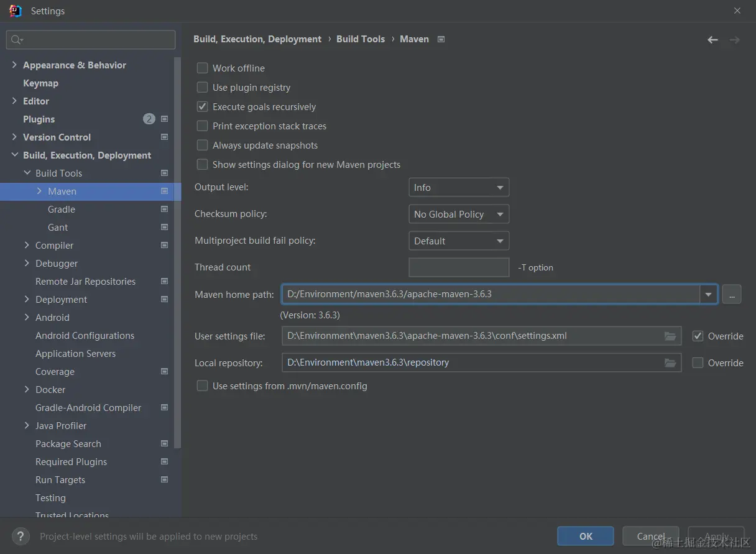The image size is (756, 554).
Task: Open the help question mark icon
Action: click(21, 536)
